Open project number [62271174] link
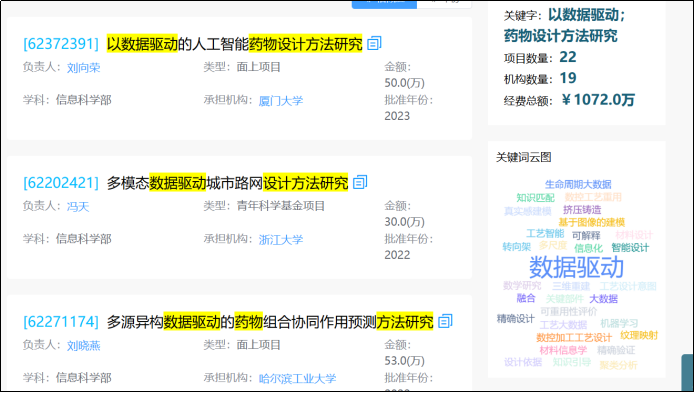 pyautogui.click(x=61, y=322)
